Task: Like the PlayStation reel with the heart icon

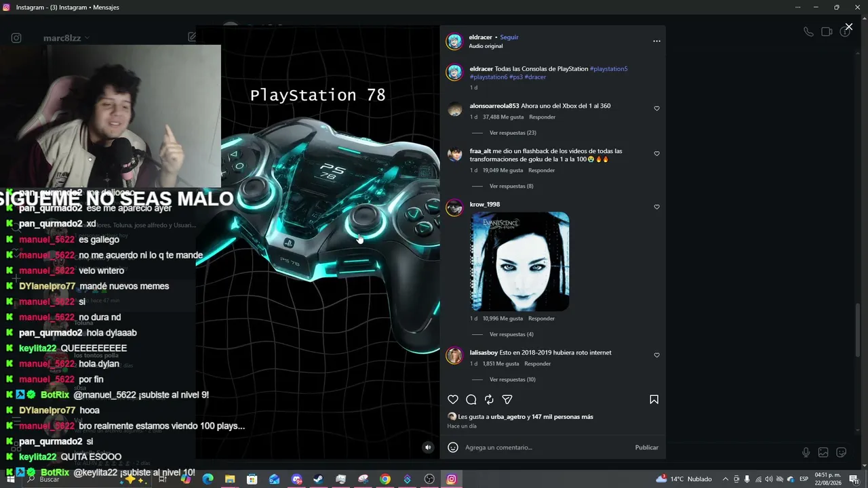Action: pyautogui.click(x=453, y=400)
